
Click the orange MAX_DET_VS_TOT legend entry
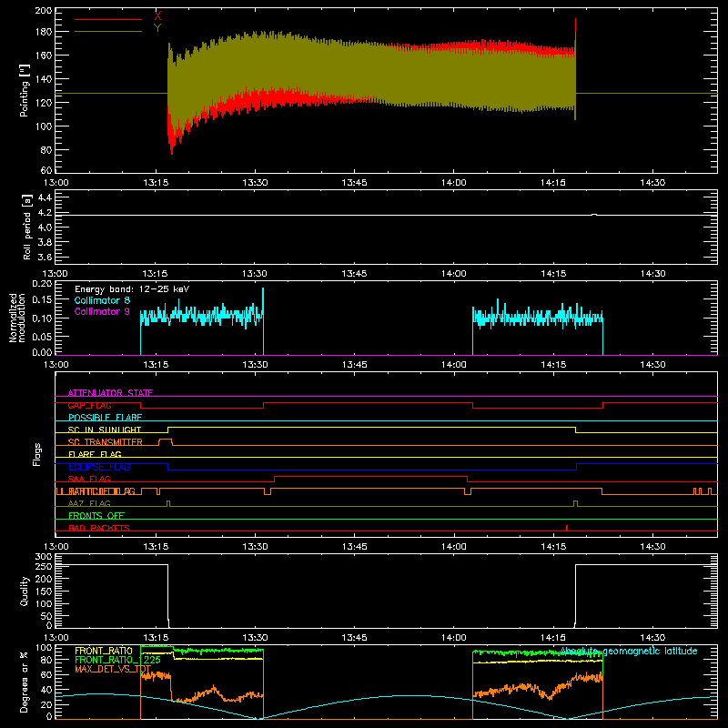(x=113, y=670)
